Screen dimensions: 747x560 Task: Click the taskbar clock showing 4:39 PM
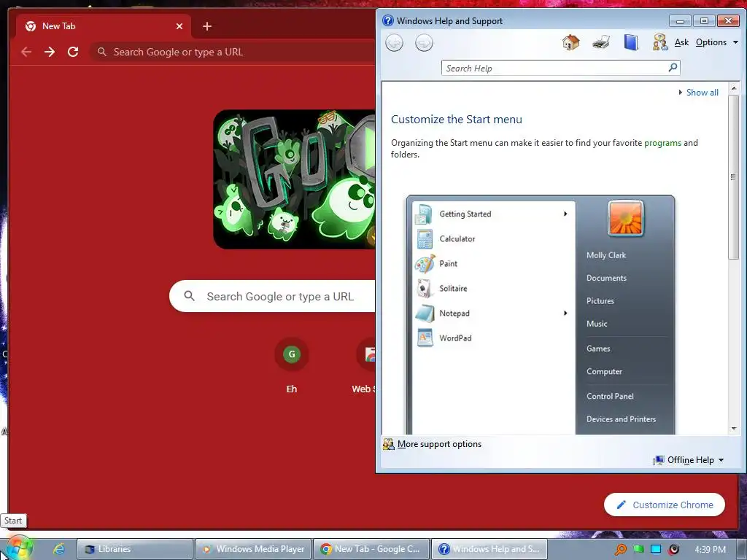click(x=710, y=549)
